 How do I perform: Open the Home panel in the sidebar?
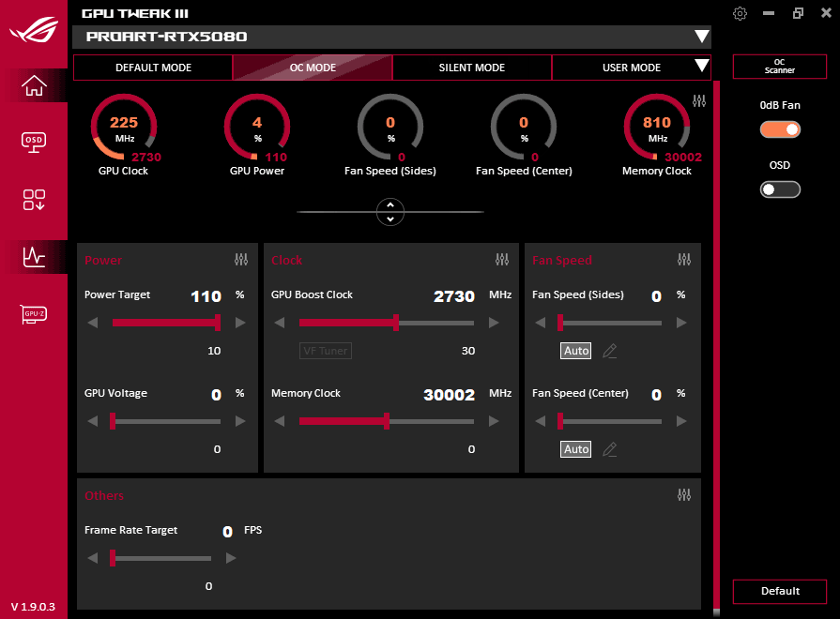coord(33,86)
